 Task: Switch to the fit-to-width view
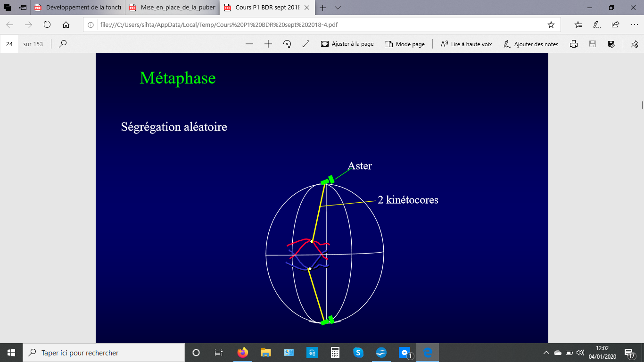point(306,44)
